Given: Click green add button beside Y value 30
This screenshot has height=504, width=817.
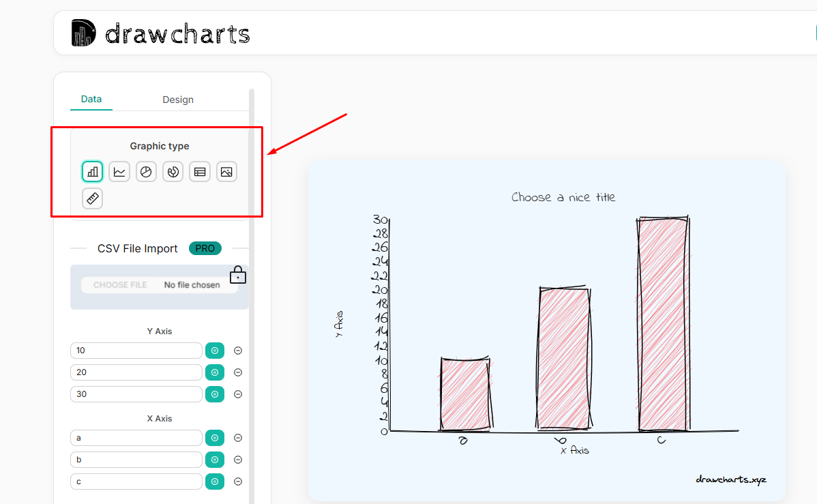Looking at the screenshot, I should pos(215,395).
